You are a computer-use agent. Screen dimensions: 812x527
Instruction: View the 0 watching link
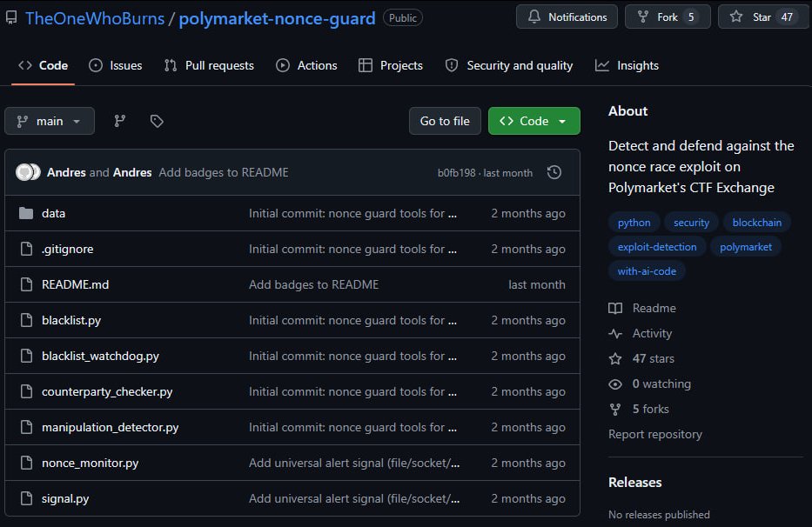(661, 384)
